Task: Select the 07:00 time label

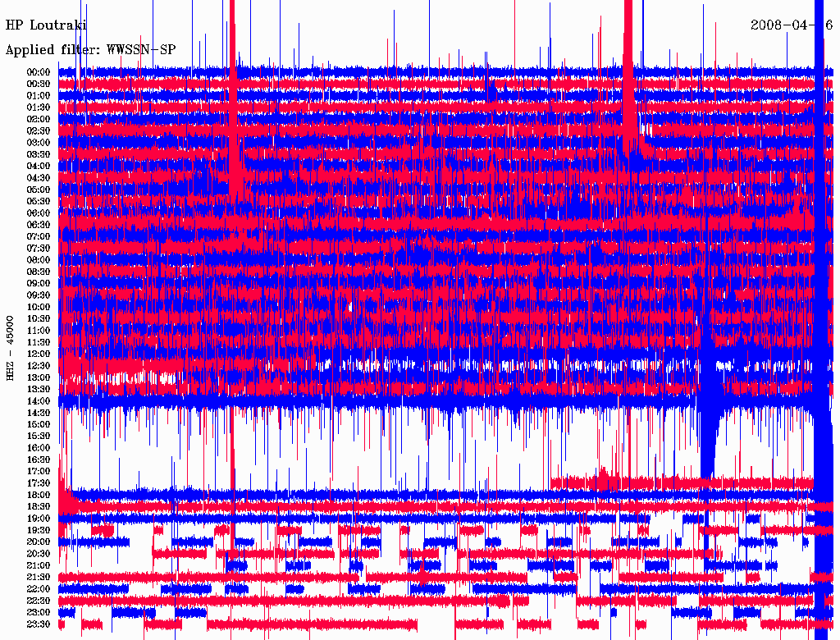Action: pos(39,236)
